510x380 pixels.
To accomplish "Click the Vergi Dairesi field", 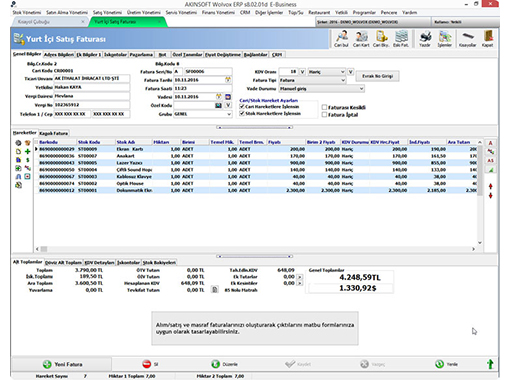I will (92, 96).
